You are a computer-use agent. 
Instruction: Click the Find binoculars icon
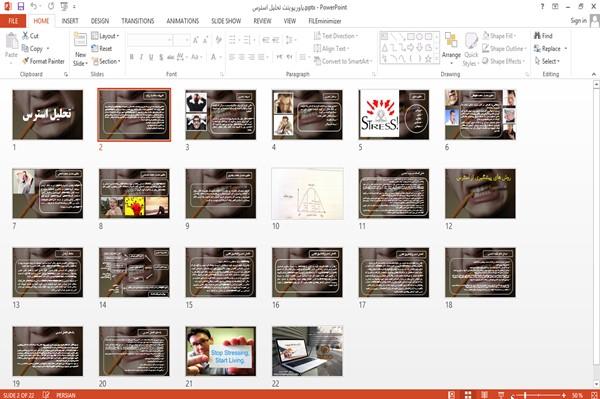click(537, 36)
